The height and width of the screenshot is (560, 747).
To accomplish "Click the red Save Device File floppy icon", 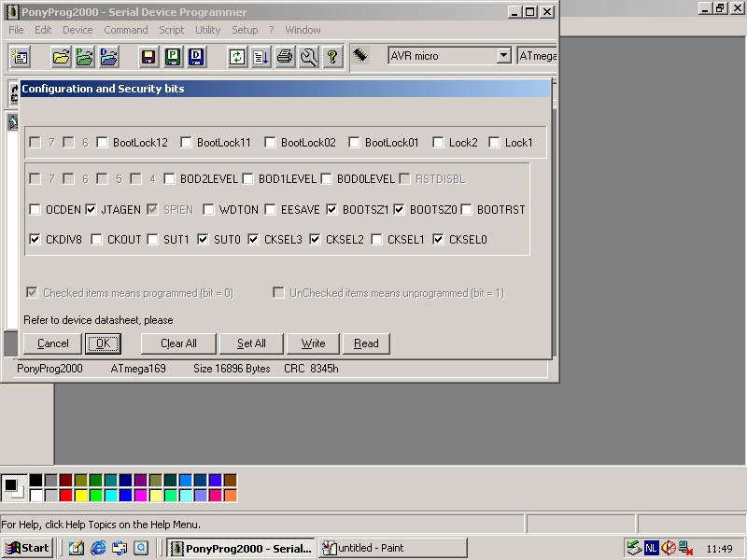I will [x=148, y=57].
